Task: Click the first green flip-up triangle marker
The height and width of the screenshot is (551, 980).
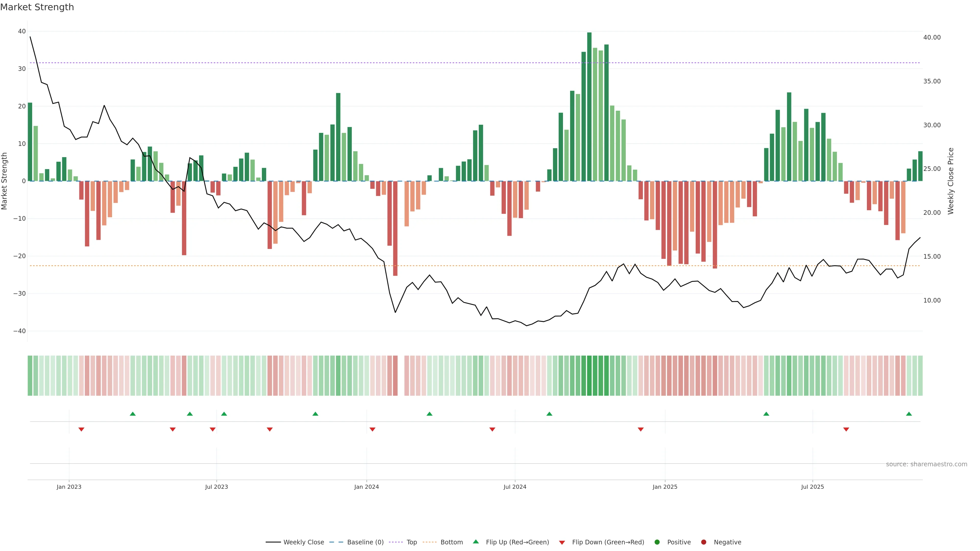Action: (x=133, y=414)
